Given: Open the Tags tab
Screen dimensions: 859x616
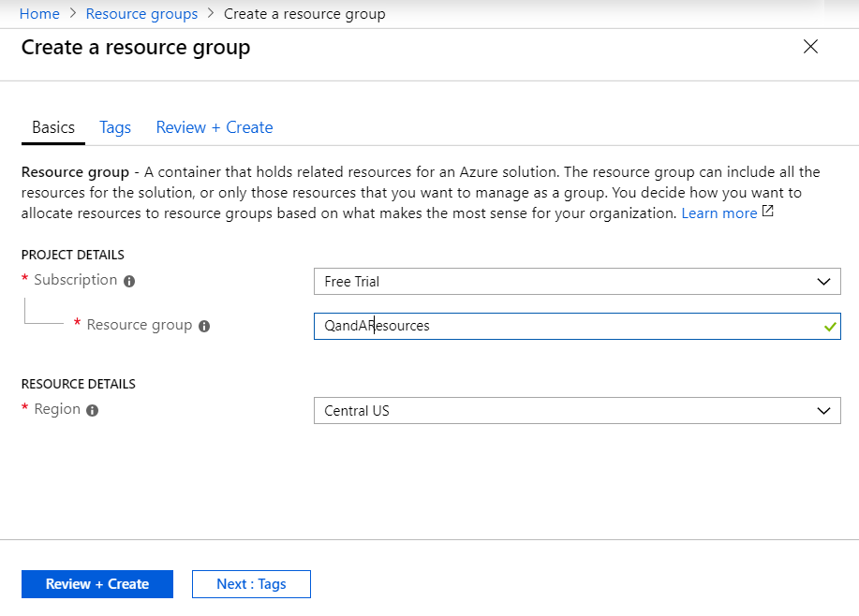Looking at the screenshot, I should (x=115, y=127).
